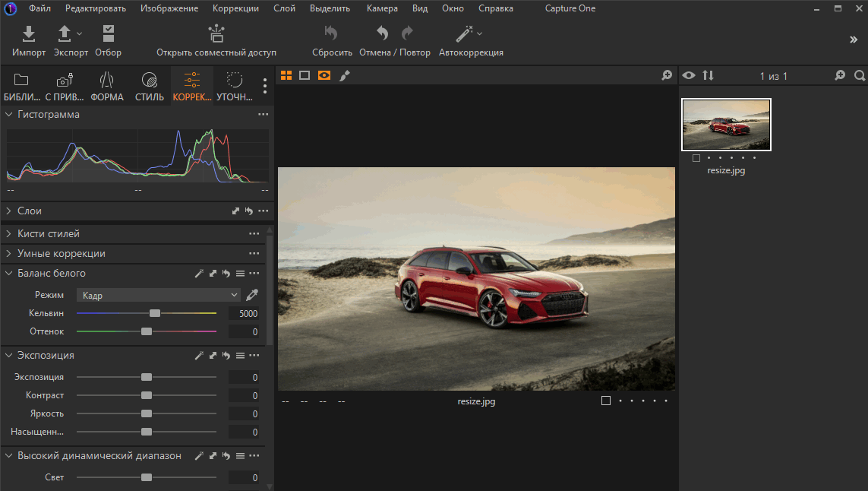The height and width of the screenshot is (491, 868).
Task: Click the Насыщенность slider handle
Action: tap(147, 432)
